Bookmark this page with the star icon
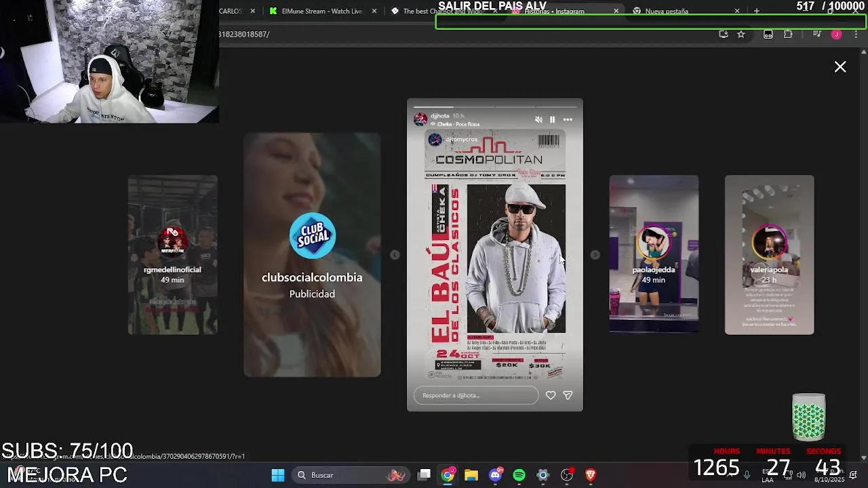 tap(741, 34)
